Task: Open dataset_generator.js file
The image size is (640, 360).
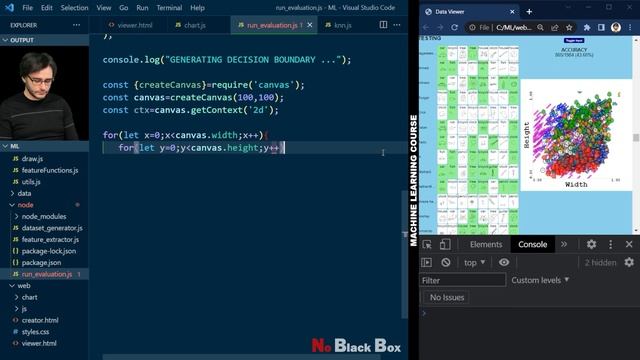Action: (52, 228)
